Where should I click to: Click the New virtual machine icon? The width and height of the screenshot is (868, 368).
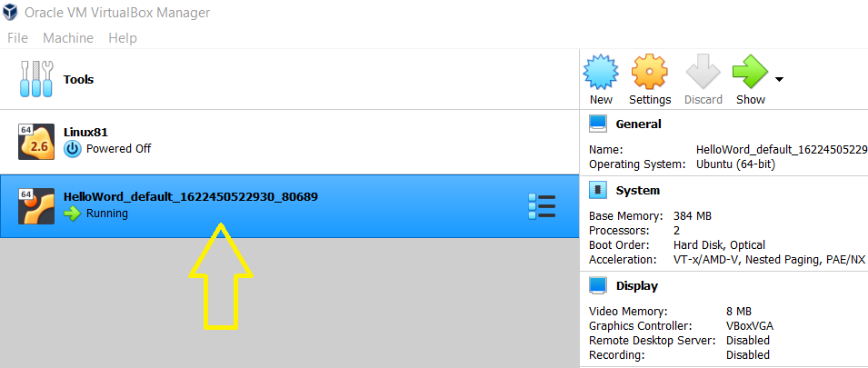pos(601,72)
